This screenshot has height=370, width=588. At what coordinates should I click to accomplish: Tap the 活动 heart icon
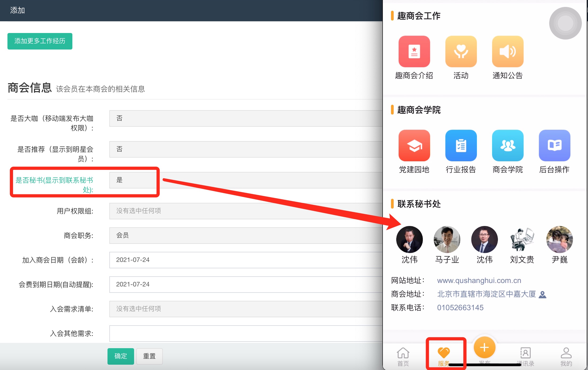(x=461, y=51)
